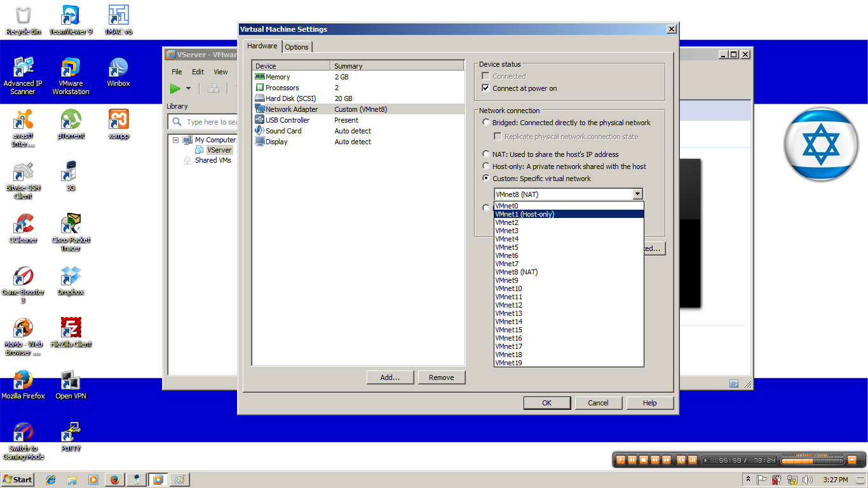
Task: Launch µTorrent from the desktop
Action: pos(71,124)
